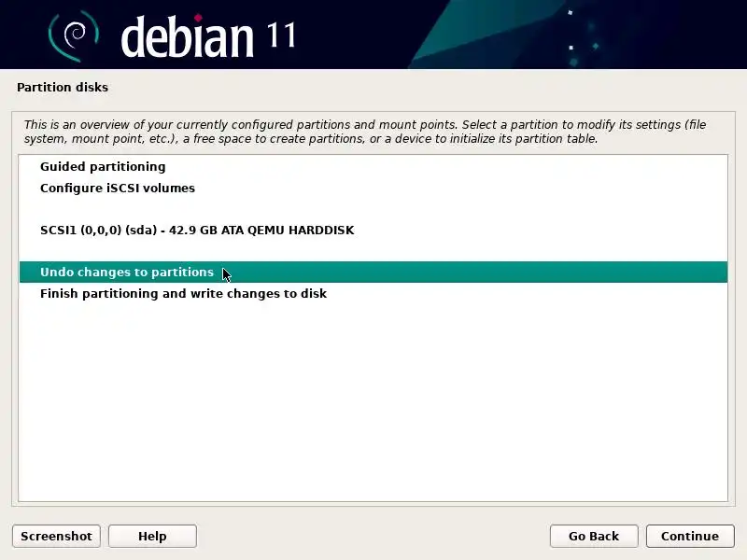This screenshot has width=747, height=560.
Task: Click the 'Partition disks' heading text
Action: click(63, 88)
